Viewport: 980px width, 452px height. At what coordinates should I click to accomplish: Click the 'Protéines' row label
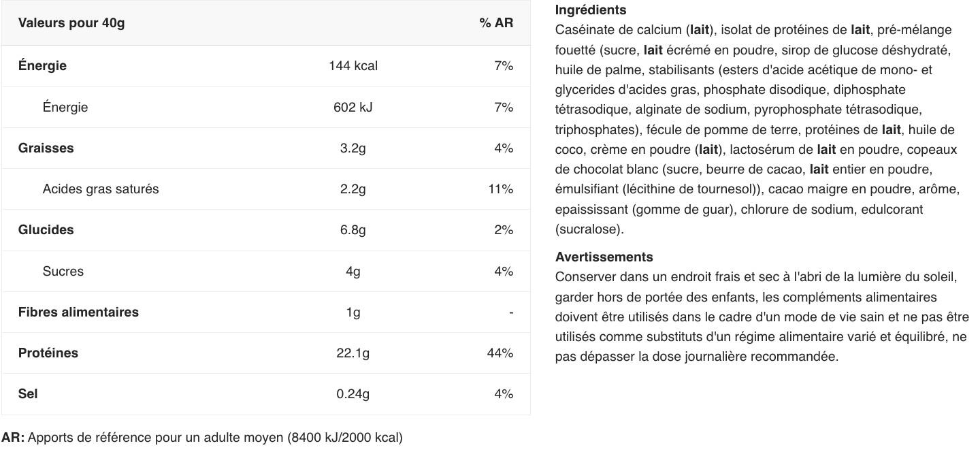pos(48,353)
